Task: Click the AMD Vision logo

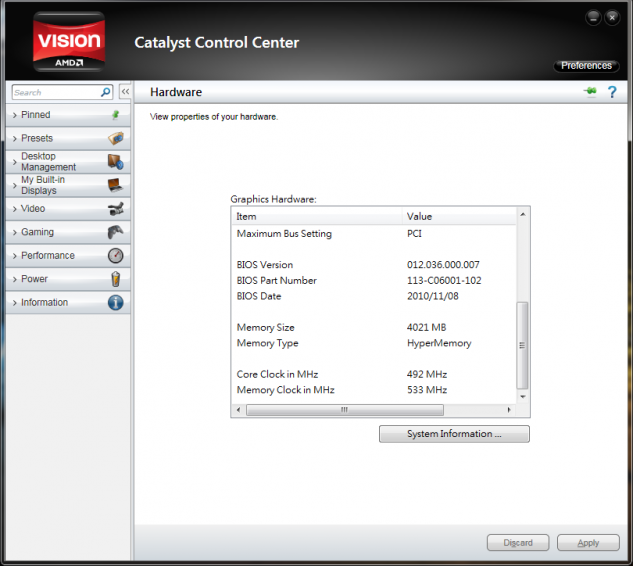Action: (x=69, y=42)
